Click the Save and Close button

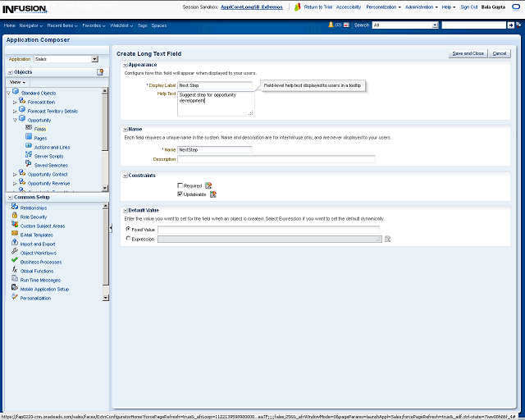point(468,53)
